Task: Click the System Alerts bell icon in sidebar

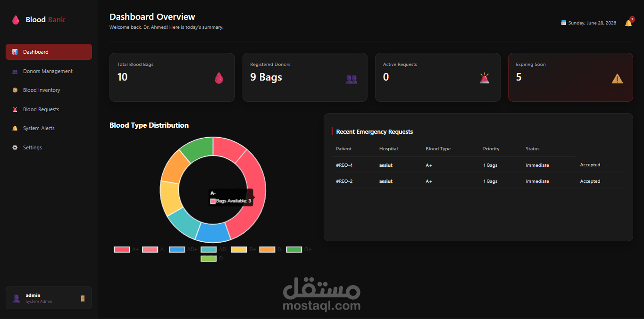Action: coord(15,128)
